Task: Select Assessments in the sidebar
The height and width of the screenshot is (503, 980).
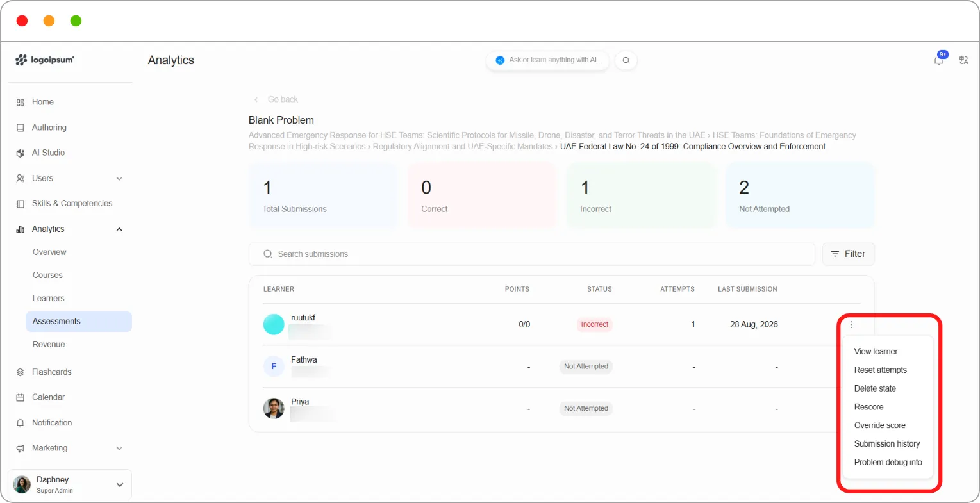Action: pyautogui.click(x=79, y=322)
